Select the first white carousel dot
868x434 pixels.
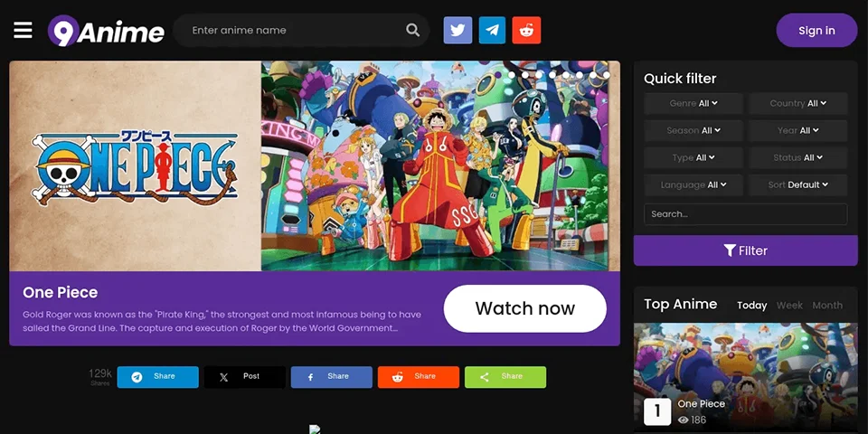click(x=512, y=75)
